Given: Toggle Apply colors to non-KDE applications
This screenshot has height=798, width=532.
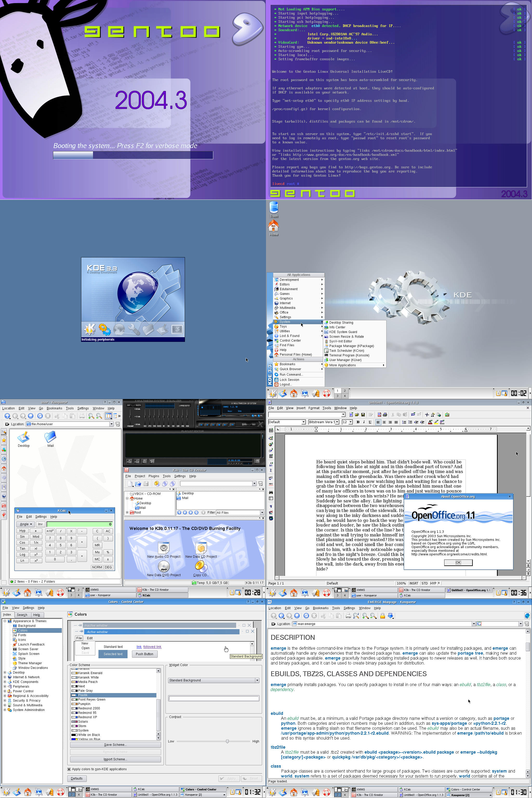Looking at the screenshot, I should 69,769.
